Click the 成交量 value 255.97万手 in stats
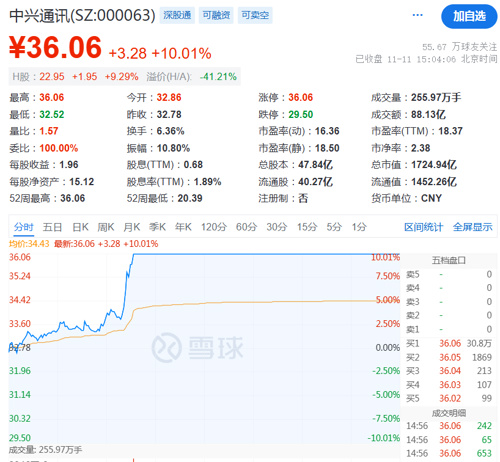 [436, 98]
